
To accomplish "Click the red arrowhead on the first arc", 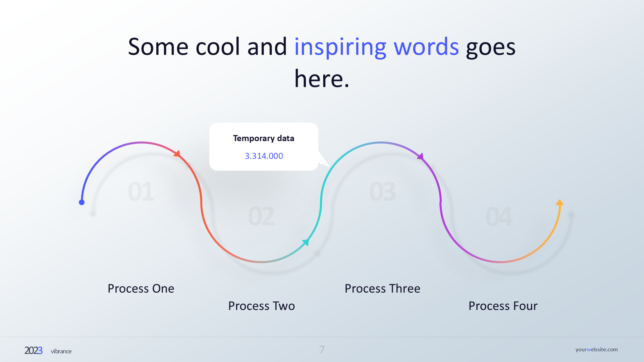I will point(177,154).
